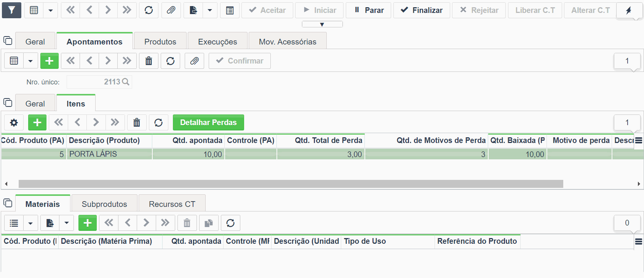644x278 pixels.
Task: Expand export options dropdown in top toolbar
Action: click(210, 10)
